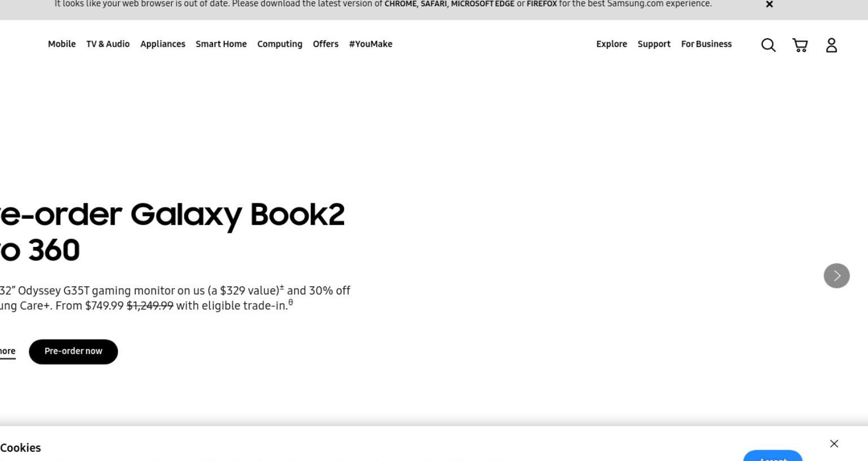Click the Cookies heading text
The image size is (868, 461).
20,448
